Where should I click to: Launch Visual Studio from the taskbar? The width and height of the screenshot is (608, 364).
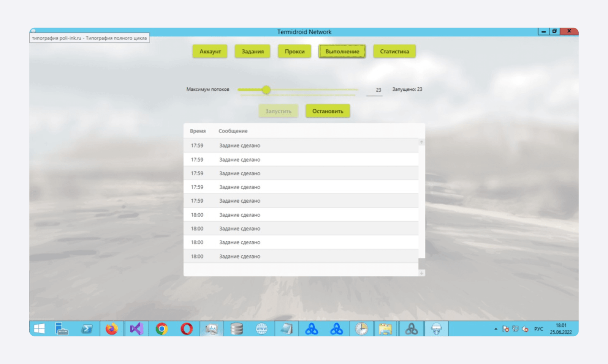tap(136, 329)
